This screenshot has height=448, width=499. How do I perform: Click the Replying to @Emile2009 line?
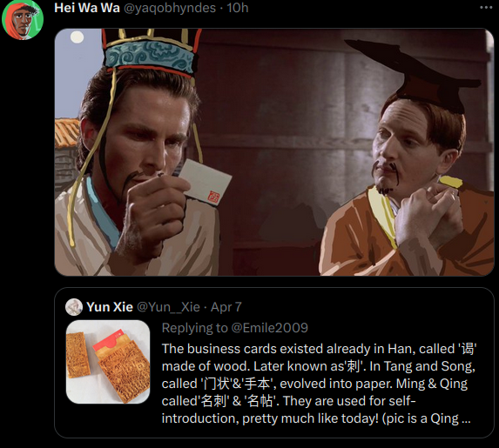(235, 328)
